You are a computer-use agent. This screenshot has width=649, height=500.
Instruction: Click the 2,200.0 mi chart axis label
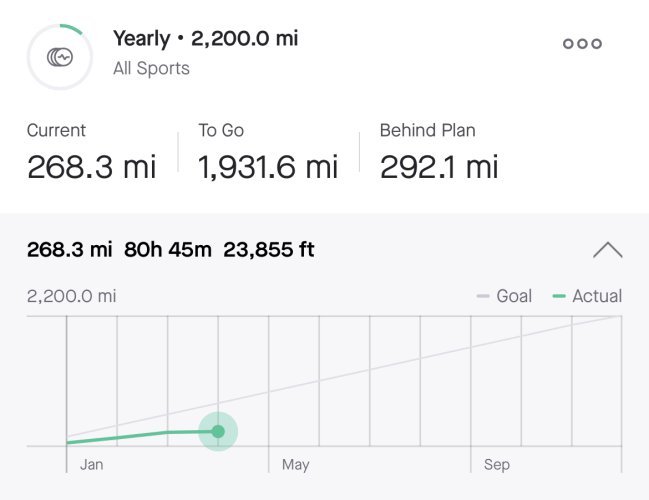(x=72, y=296)
